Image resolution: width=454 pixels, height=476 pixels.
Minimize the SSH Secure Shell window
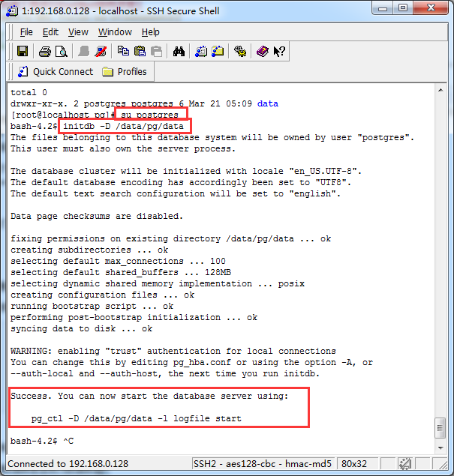(x=382, y=8)
